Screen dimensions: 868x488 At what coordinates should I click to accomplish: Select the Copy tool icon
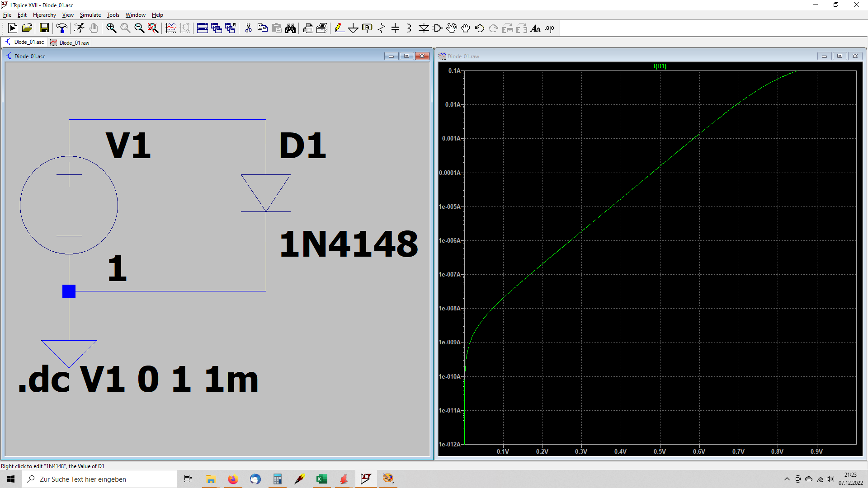(x=262, y=28)
